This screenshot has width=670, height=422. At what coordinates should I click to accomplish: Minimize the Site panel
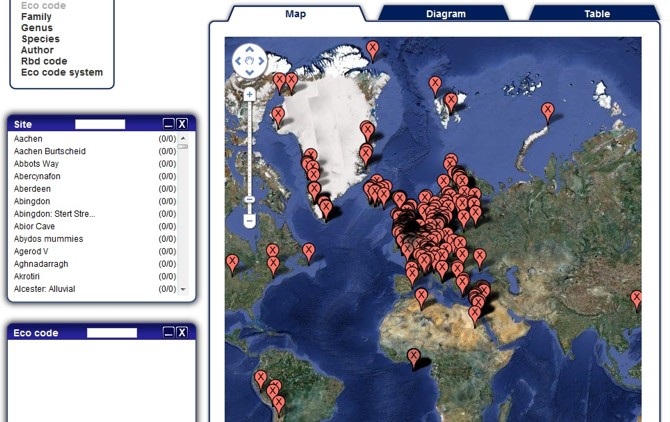pos(169,124)
